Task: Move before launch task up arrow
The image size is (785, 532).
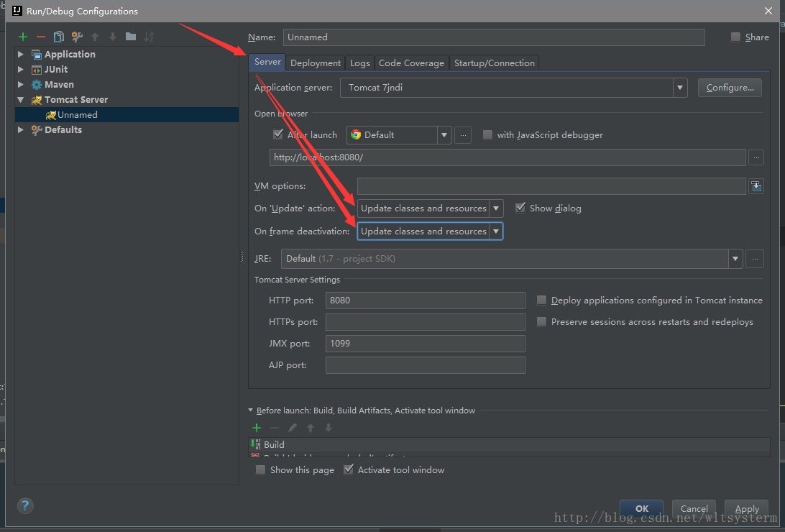Action: pos(311,428)
